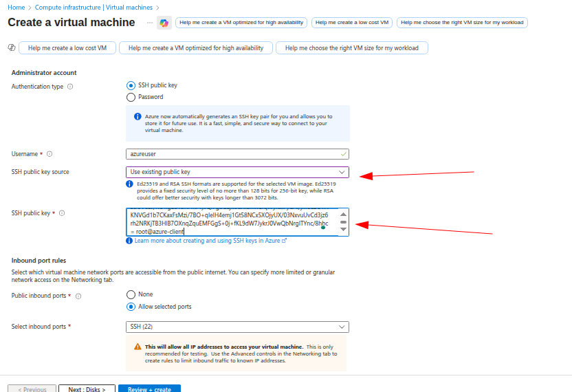Focus the Username input field
The image size is (572, 392).
point(237,154)
